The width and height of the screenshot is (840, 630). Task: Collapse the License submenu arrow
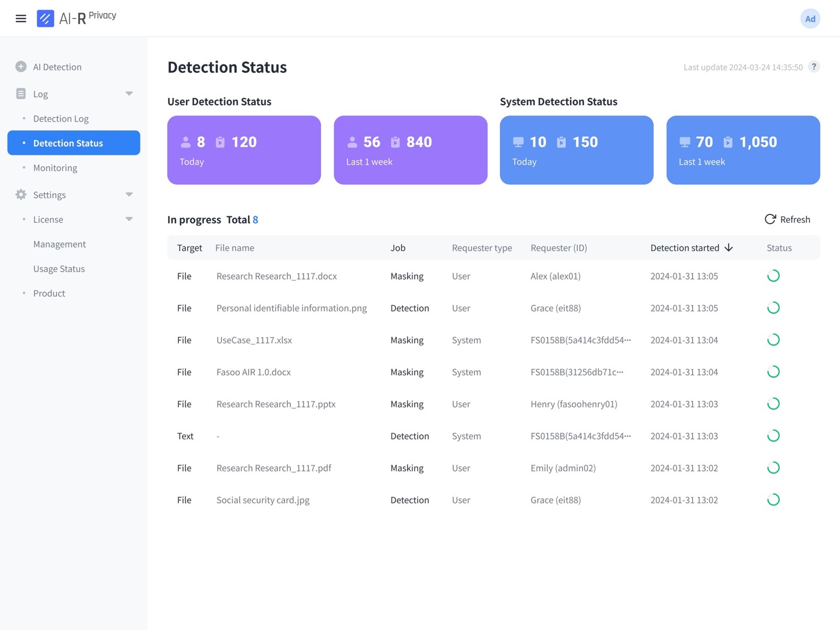(129, 219)
